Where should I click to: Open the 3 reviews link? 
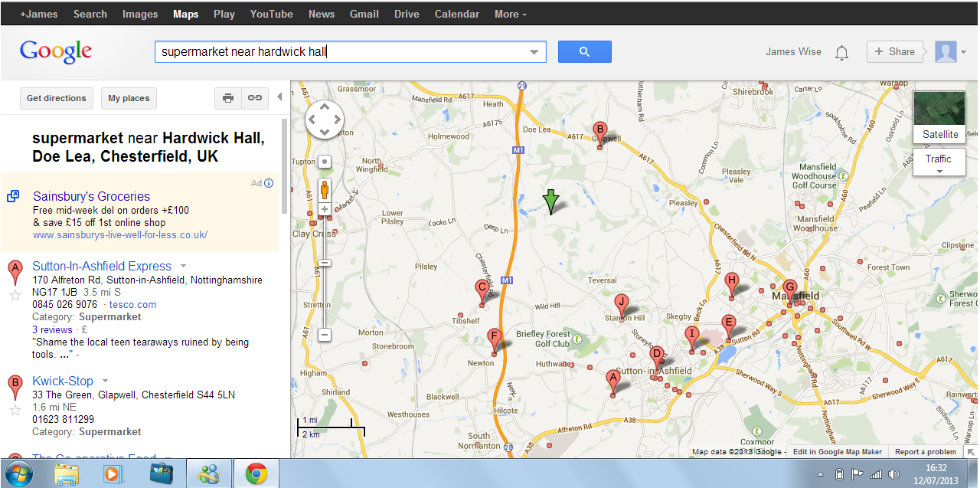(x=52, y=330)
